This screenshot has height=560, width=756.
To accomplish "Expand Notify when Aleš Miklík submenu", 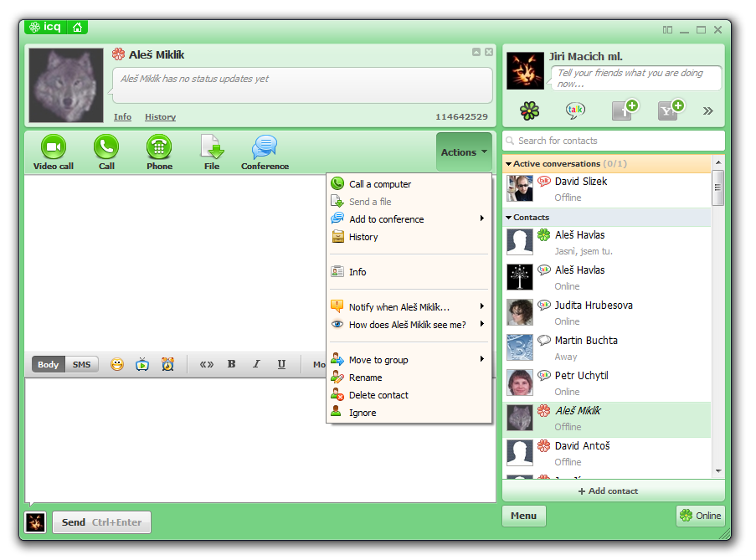I will point(409,307).
